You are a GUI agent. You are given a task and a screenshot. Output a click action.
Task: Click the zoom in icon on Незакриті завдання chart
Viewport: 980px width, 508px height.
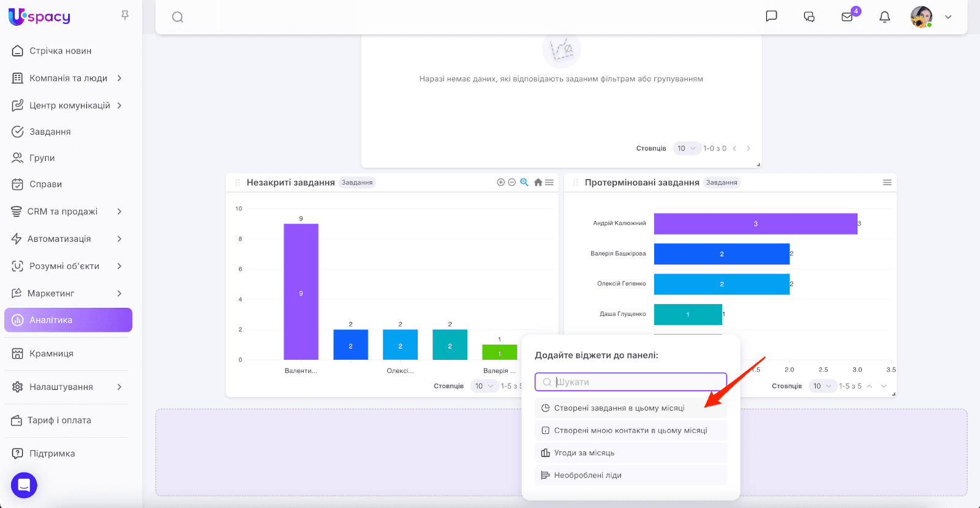tap(500, 182)
